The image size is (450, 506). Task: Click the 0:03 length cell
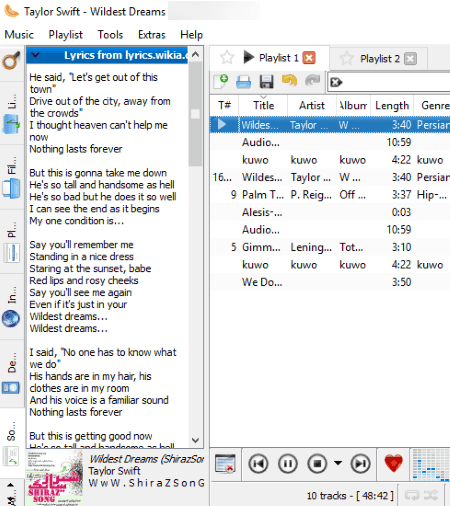(401, 212)
